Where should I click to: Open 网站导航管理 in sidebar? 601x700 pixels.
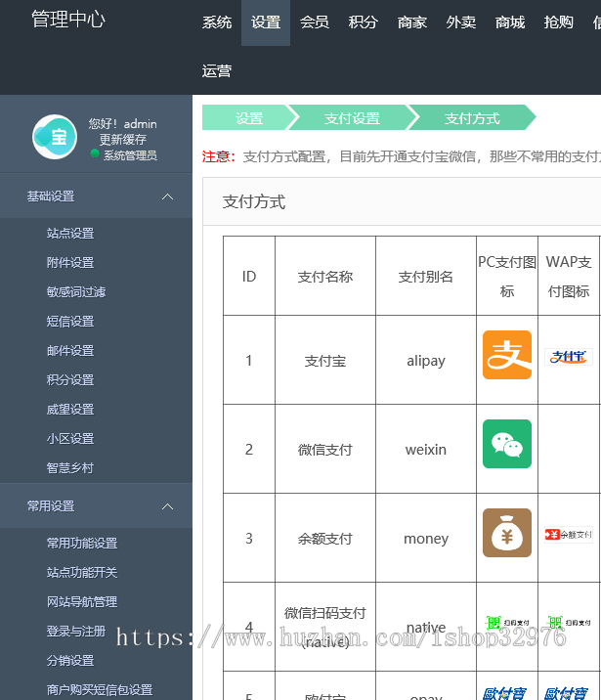tap(82, 602)
